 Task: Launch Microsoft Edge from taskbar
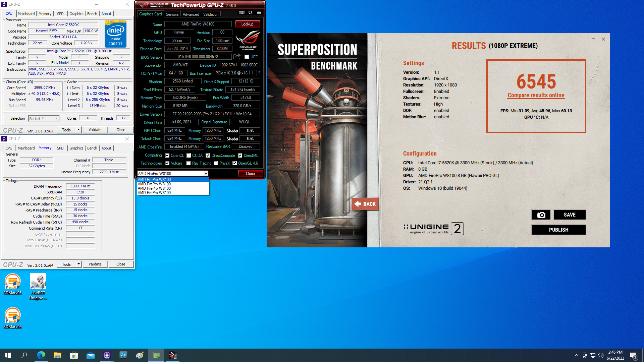41,355
